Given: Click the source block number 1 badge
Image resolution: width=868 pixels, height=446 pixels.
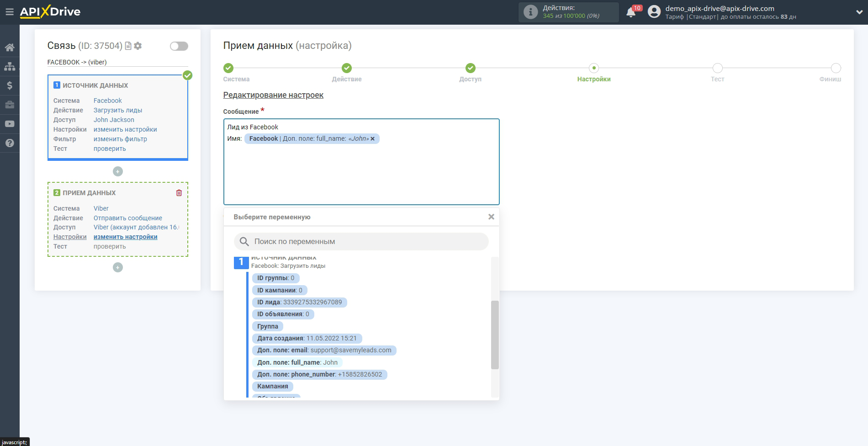Looking at the screenshot, I should [57, 85].
